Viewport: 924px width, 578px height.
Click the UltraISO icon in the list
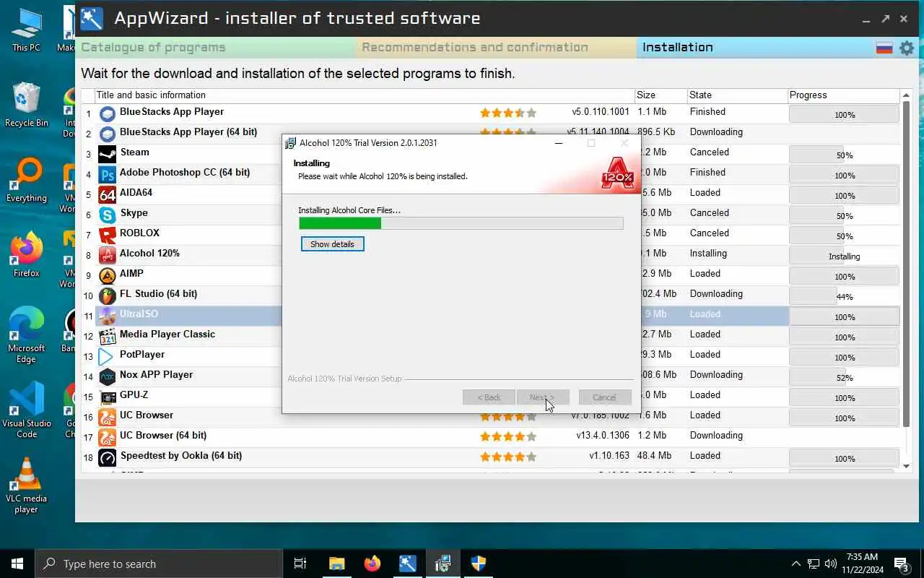pos(107,316)
